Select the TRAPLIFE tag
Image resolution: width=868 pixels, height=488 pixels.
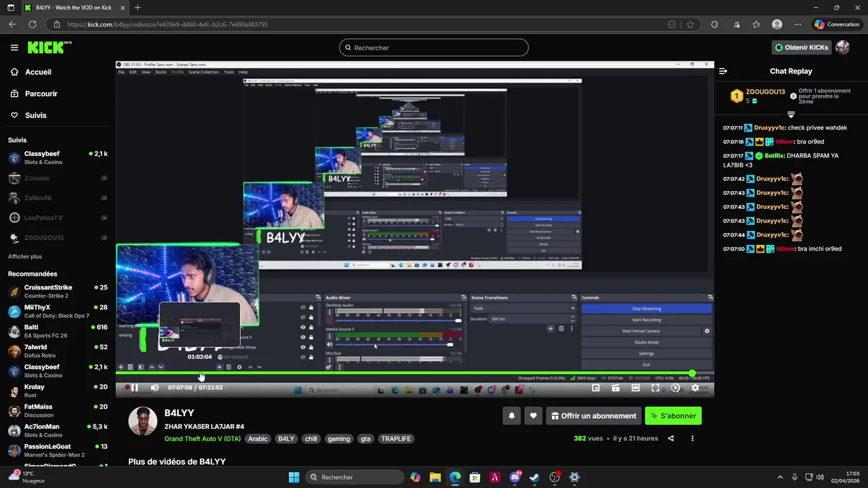coord(396,439)
